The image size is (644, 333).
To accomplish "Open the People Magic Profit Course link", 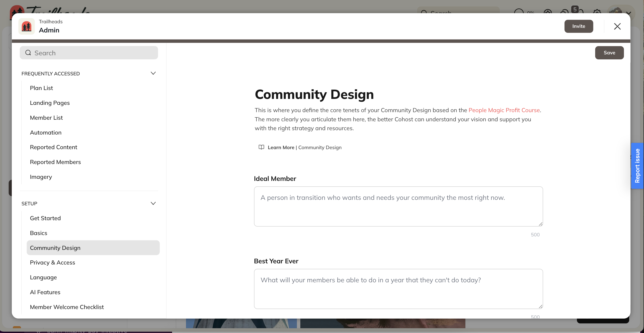I will coord(504,110).
